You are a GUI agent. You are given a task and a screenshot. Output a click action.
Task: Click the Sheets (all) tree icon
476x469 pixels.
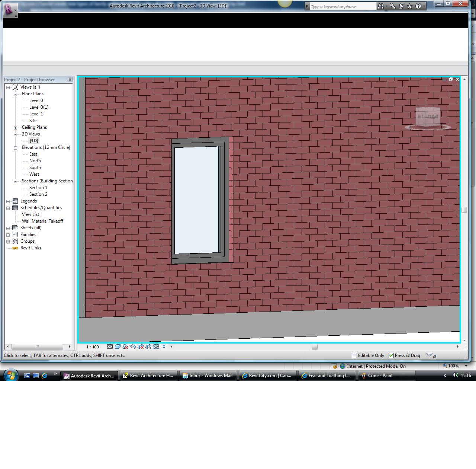[15, 228]
